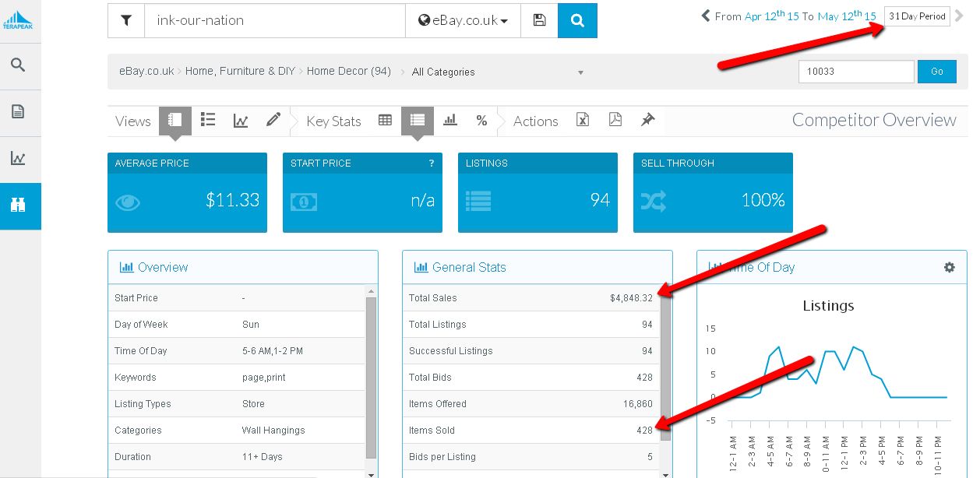This screenshot has height=478, width=980.
Task: Click the Start Price n/a tile
Action: (x=362, y=192)
